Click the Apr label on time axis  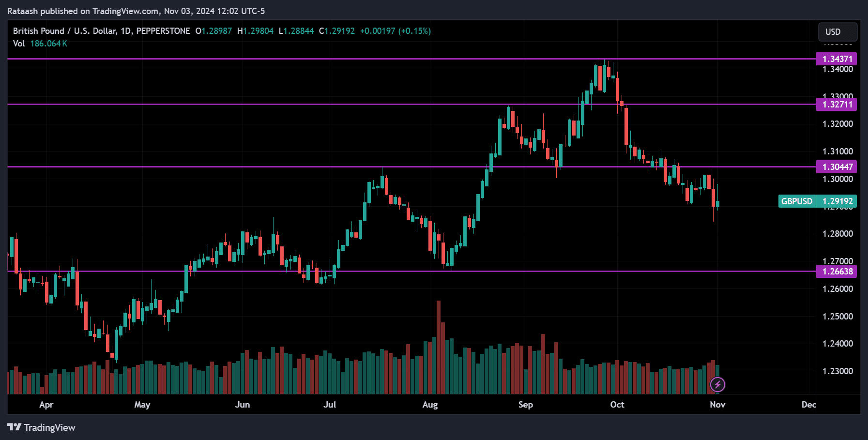click(x=46, y=405)
